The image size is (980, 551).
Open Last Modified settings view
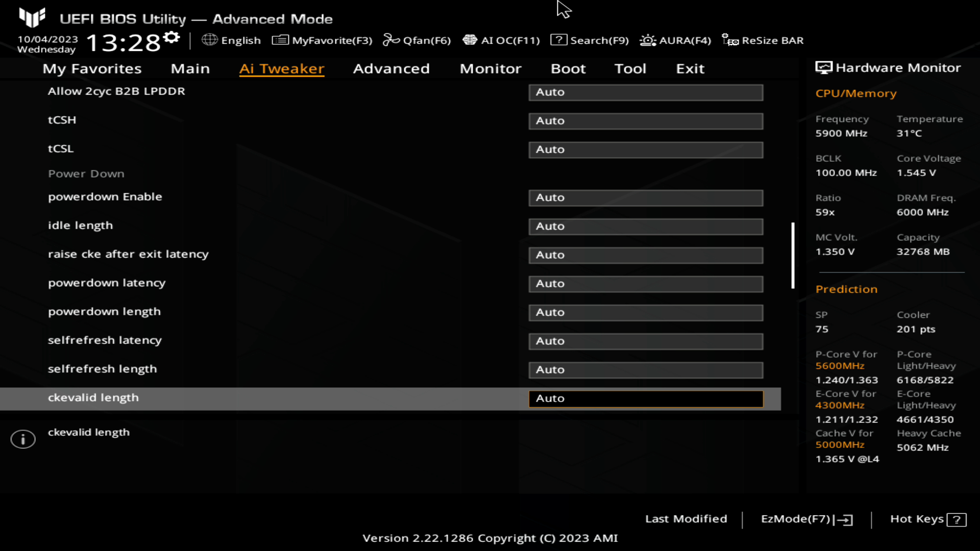tap(686, 519)
